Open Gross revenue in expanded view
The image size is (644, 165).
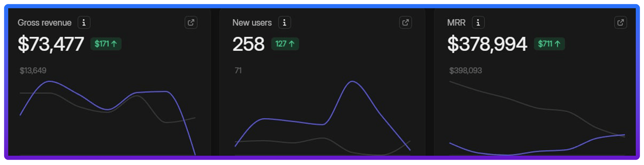tap(191, 23)
